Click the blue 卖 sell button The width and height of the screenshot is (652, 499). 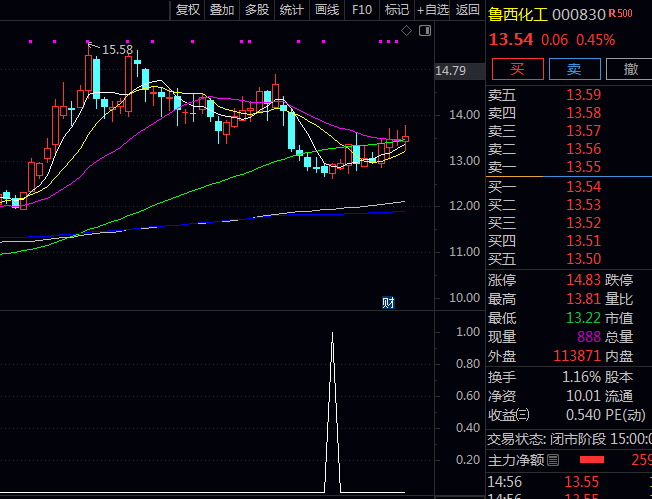coord(574,69)
